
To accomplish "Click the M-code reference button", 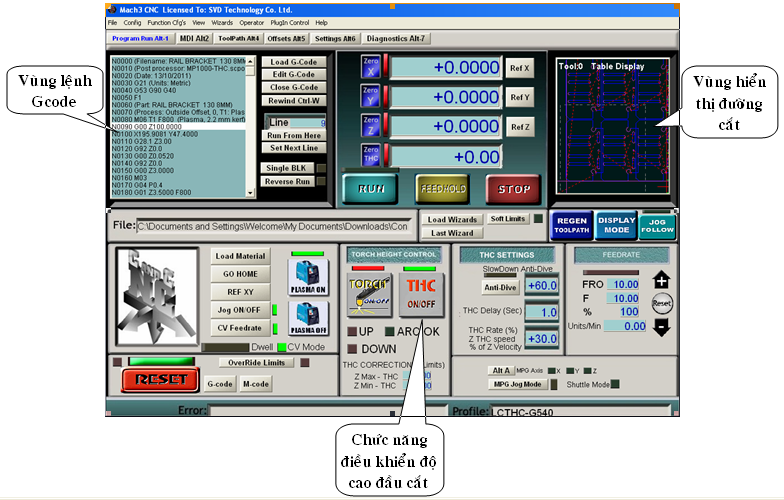I will 256,384.
